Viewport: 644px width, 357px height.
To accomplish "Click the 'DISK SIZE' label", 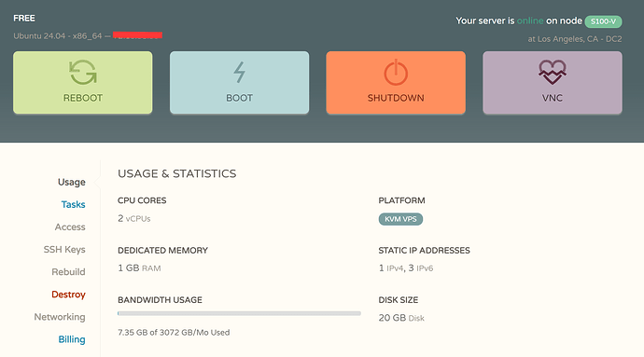I will pyautogui.click(x=399, y=300).
